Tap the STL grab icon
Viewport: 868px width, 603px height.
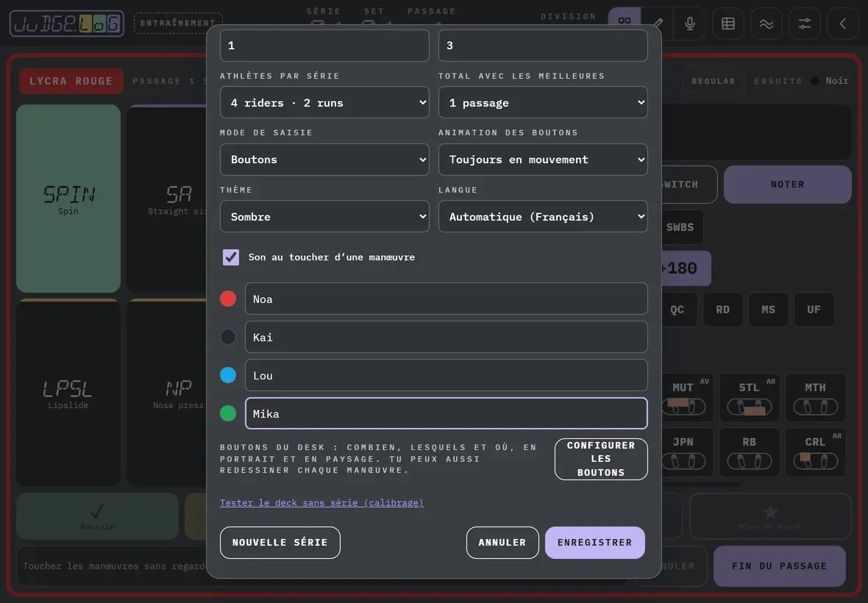click(750, 397)
